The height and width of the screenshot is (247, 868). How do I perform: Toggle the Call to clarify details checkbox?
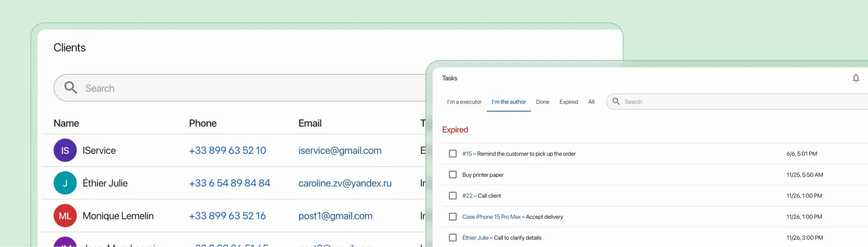(x=453, y=238)
